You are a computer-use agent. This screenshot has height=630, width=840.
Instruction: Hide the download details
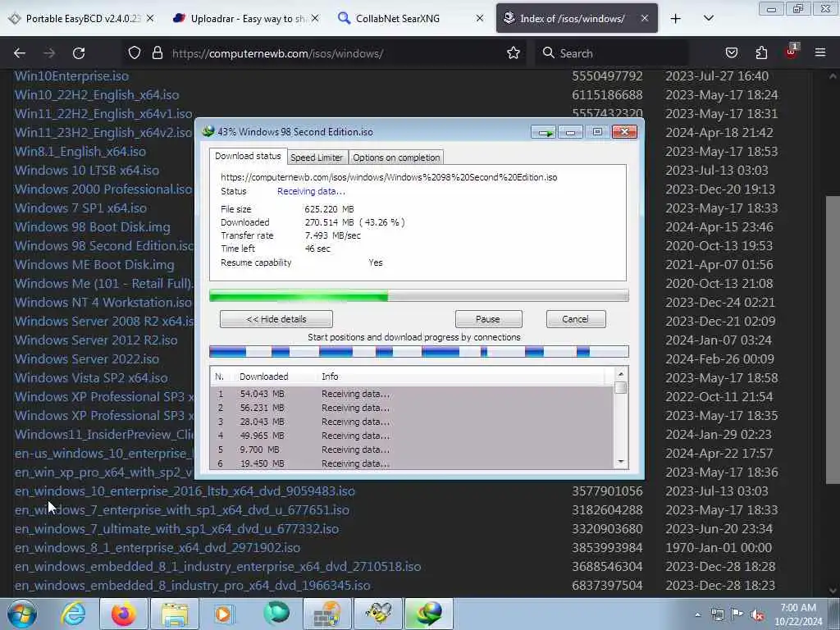click(276, 319)
